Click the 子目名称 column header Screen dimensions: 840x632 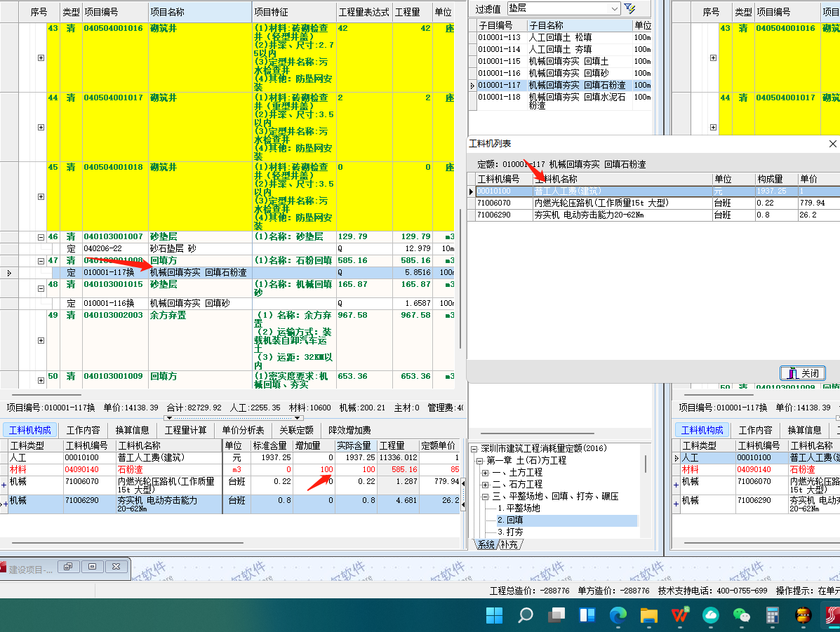click(x=579, y=25)
